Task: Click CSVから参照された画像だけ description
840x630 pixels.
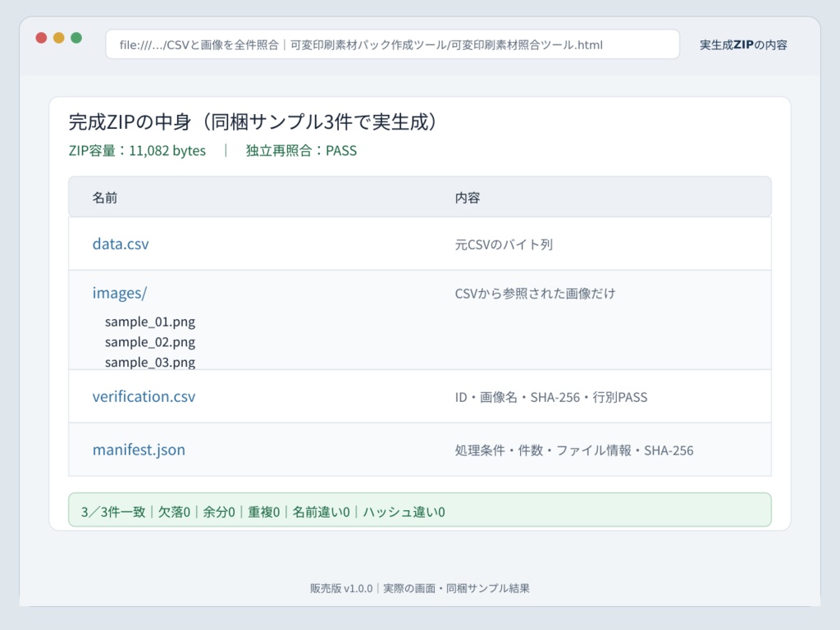Action: [x=535, y=294]
